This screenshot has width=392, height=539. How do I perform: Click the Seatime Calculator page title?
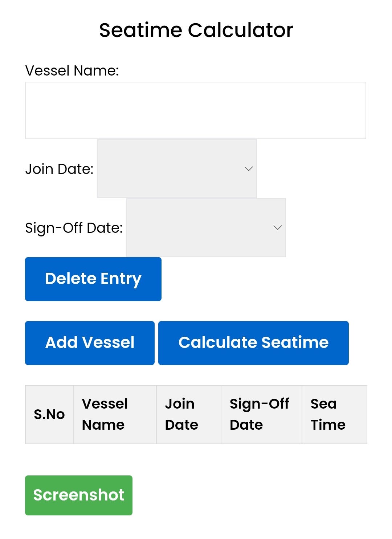(196, 31)
